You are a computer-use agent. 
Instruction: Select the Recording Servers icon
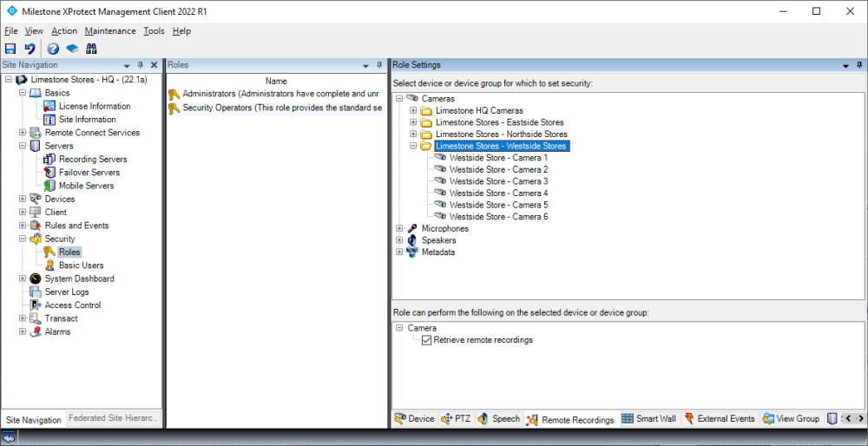click(50, 160)
